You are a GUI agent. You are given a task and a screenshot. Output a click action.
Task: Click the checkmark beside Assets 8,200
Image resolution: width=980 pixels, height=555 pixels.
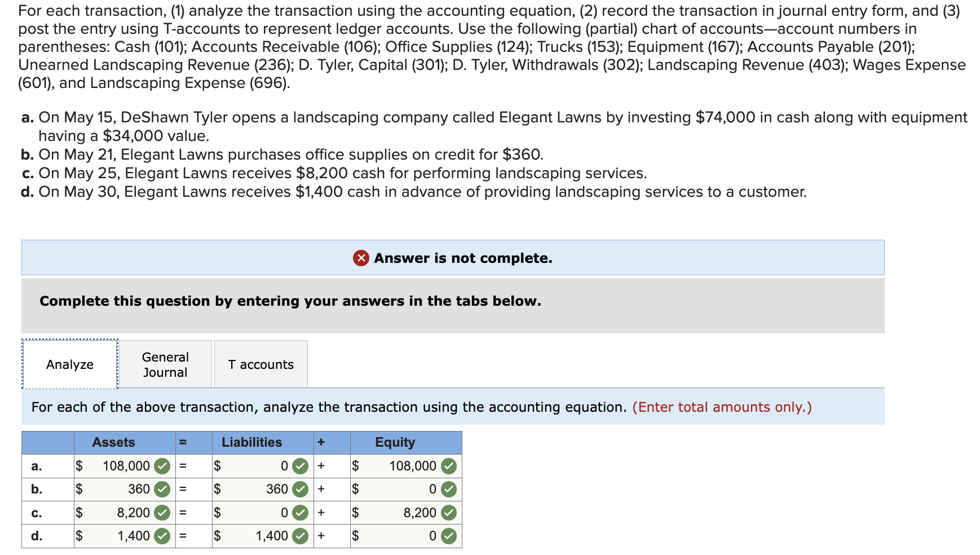[x=162, y=512]
